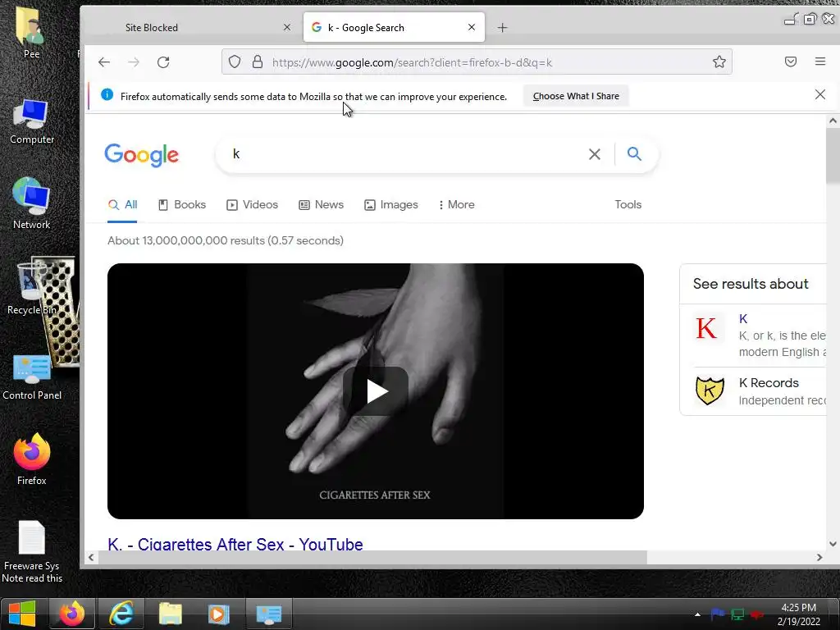Open Internet Explorer from taskbar

(121, 614)
